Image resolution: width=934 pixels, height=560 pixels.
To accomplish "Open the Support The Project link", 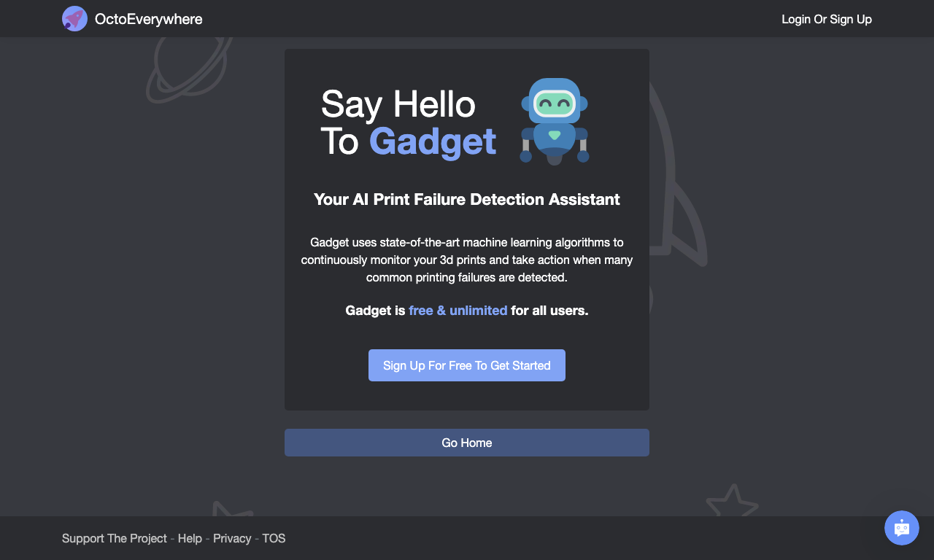I will pyautogui.click(x=115, y=538).
